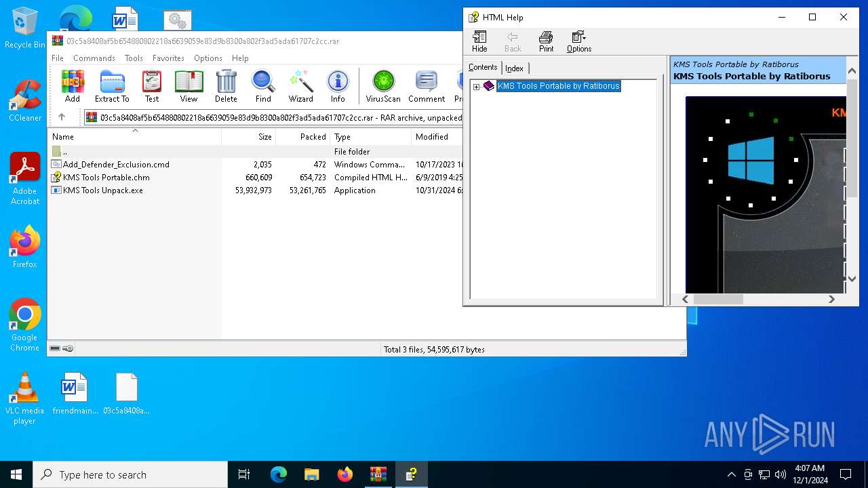The image size is (868, 488).
Task: Open the volume control in system tray
Action: [x=780, y=474]
